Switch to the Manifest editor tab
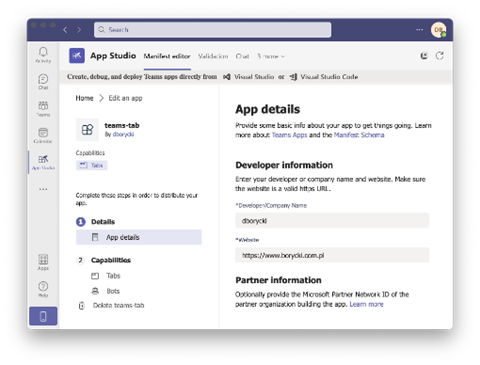 [x=167, y=56]
